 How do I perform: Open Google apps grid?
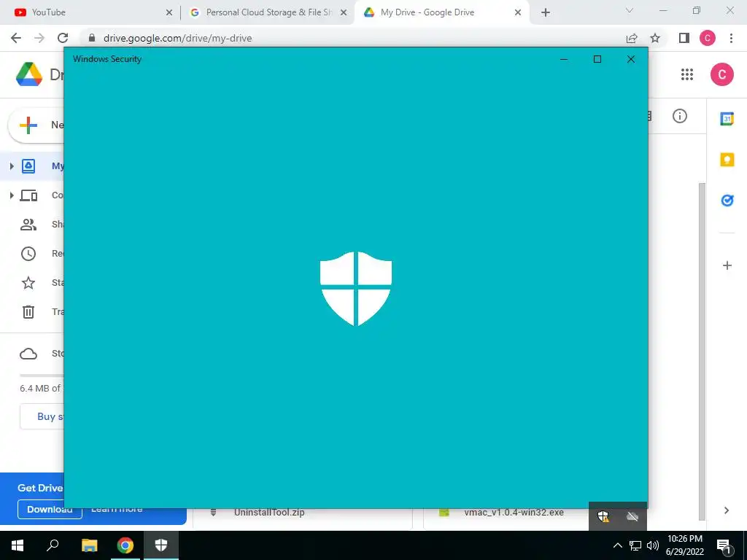(687, 74)
